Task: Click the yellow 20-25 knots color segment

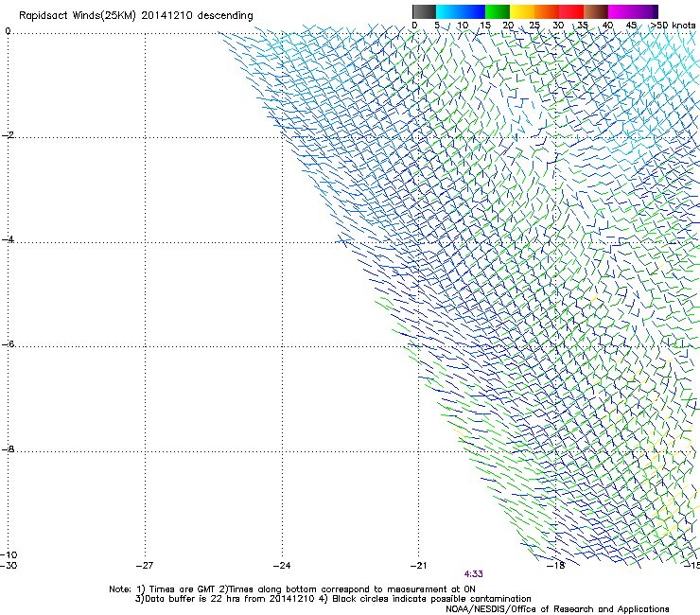Action: [x=522, y=11]
